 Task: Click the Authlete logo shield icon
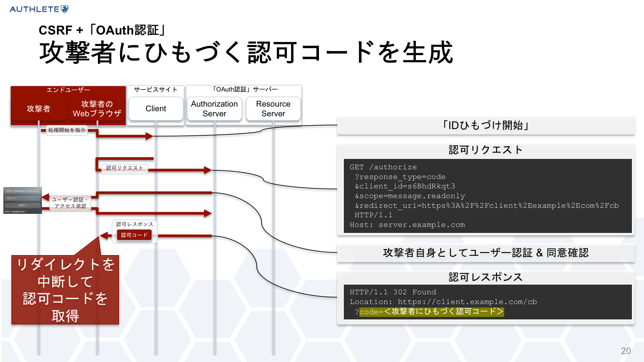pos(64,9)
